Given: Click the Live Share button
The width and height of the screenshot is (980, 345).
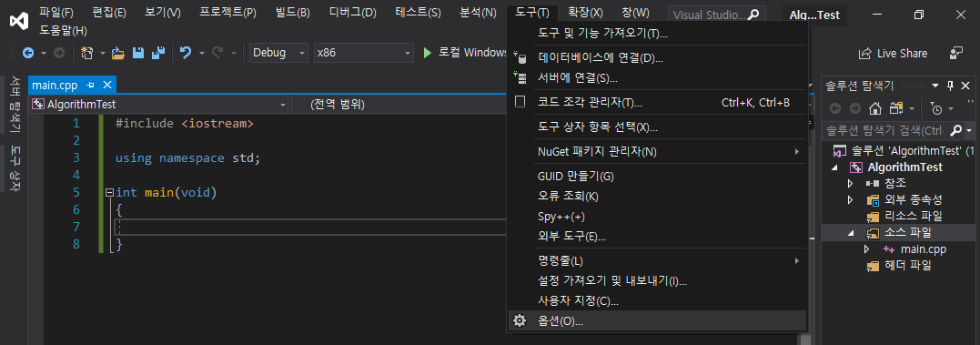Looking at the screenshot, I should 893,54.
